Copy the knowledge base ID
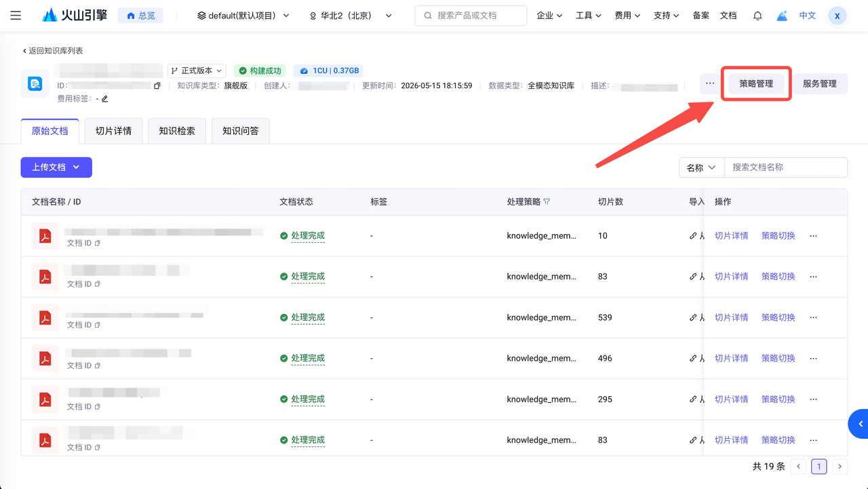868x489 pixels. tap(157, 86)
